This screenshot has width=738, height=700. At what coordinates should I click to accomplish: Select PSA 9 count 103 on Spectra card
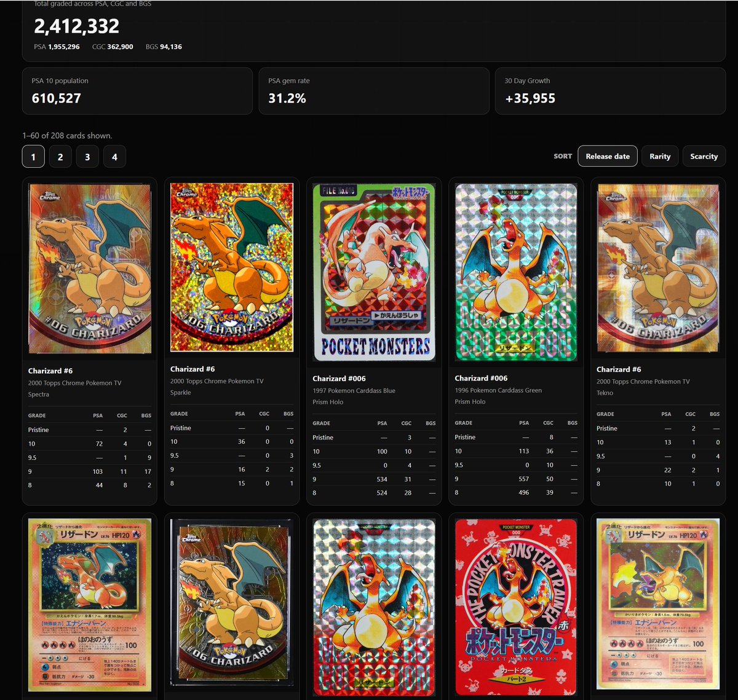tap(97, 471)
